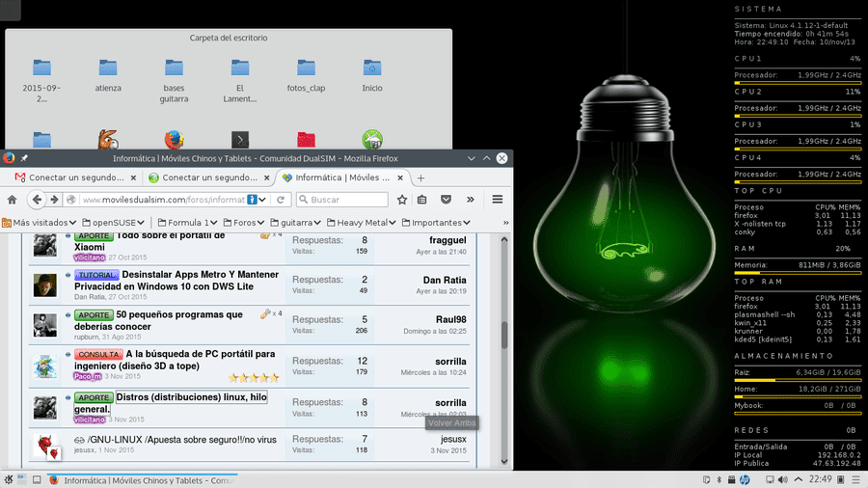Open 'A la búsqueda de PC portátil' thread

(175, 360)
